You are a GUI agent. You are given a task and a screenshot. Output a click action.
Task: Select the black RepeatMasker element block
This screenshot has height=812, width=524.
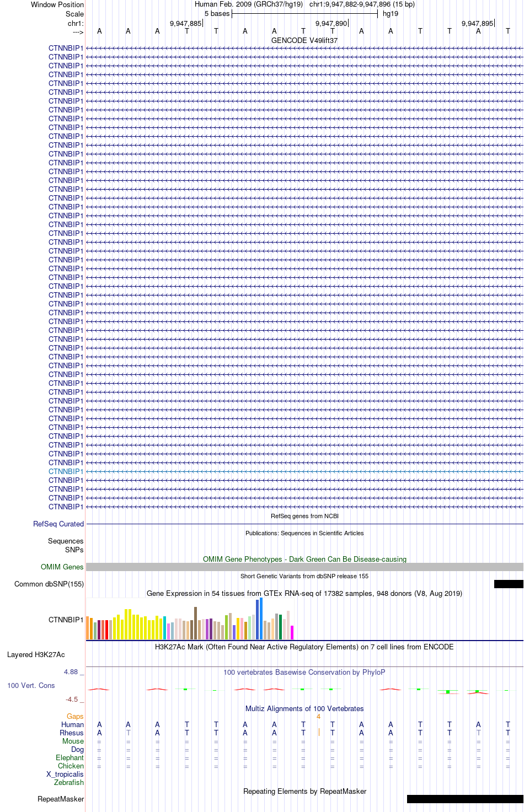pyautogui.click(x=465, y=799)
